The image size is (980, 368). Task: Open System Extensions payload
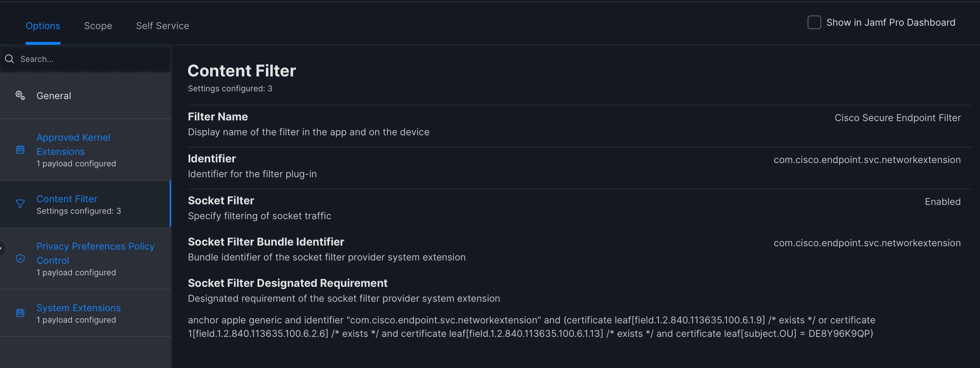click(x=85, y=313)
